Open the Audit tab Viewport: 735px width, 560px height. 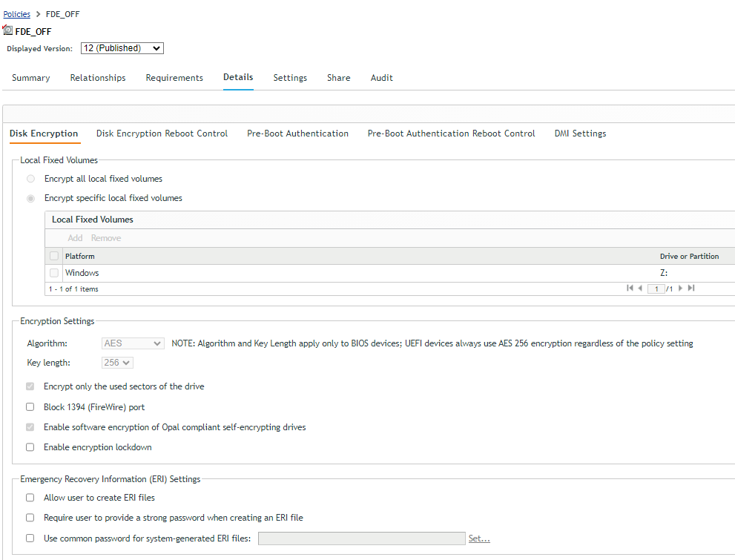pyautogui.click(x=381, y=78)
